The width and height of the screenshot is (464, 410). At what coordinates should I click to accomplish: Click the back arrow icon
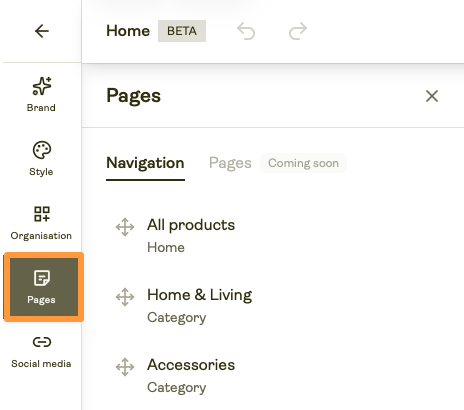(x=42, y=31)
